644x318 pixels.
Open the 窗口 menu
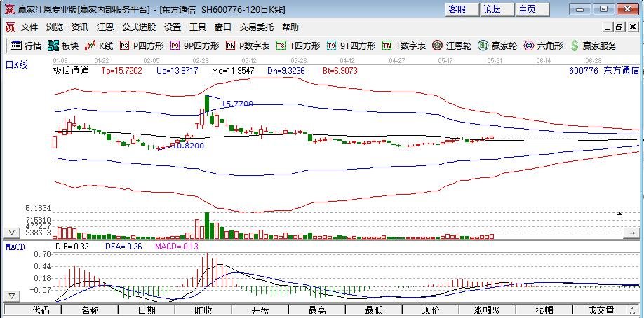click(x=223, y=27)
